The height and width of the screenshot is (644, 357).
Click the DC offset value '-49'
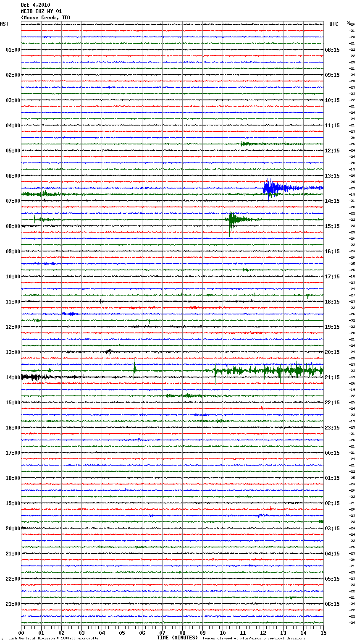[x=352, y=377]
